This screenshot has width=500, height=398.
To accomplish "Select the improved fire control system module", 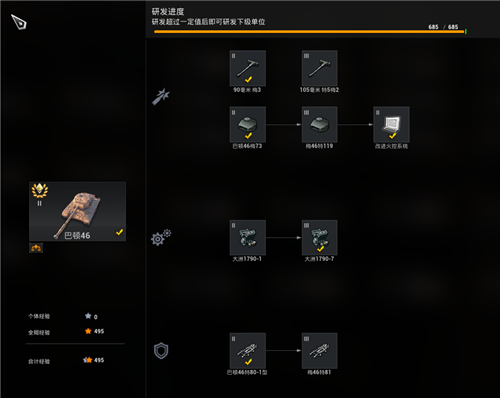I will [392, 125].
